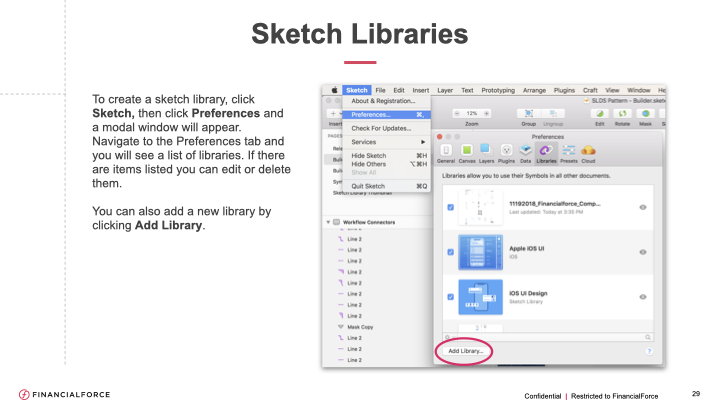The image size is (720, 405).
Task: Select the Mask Copy layer icon
Action: tap(341, 327)
